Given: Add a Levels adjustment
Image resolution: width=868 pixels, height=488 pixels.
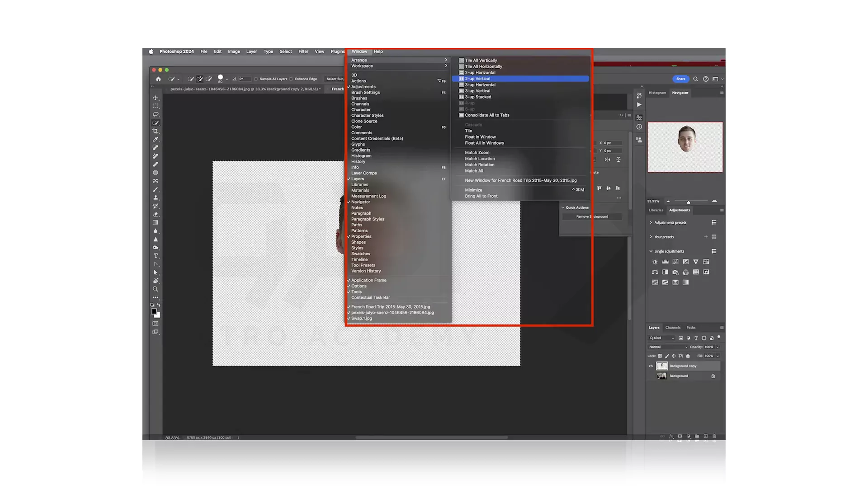Looking at the screenshot, I should point(665,262).
